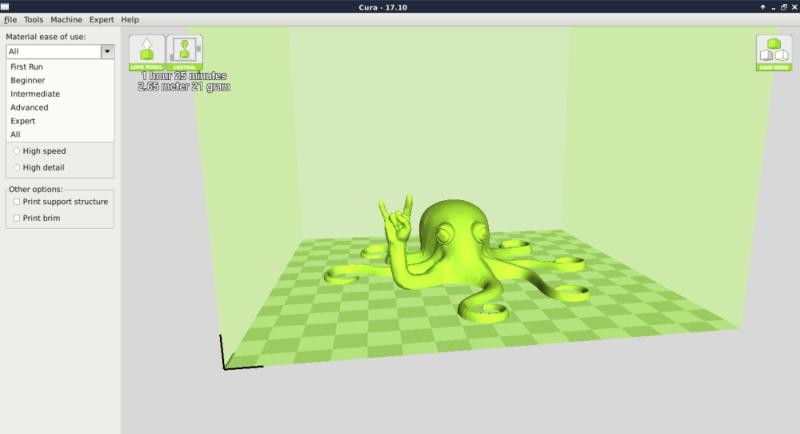The height and width of the screenshot is (434, 800).
Task: Select Advanced from the dropdown options
Action: point(29,107)
